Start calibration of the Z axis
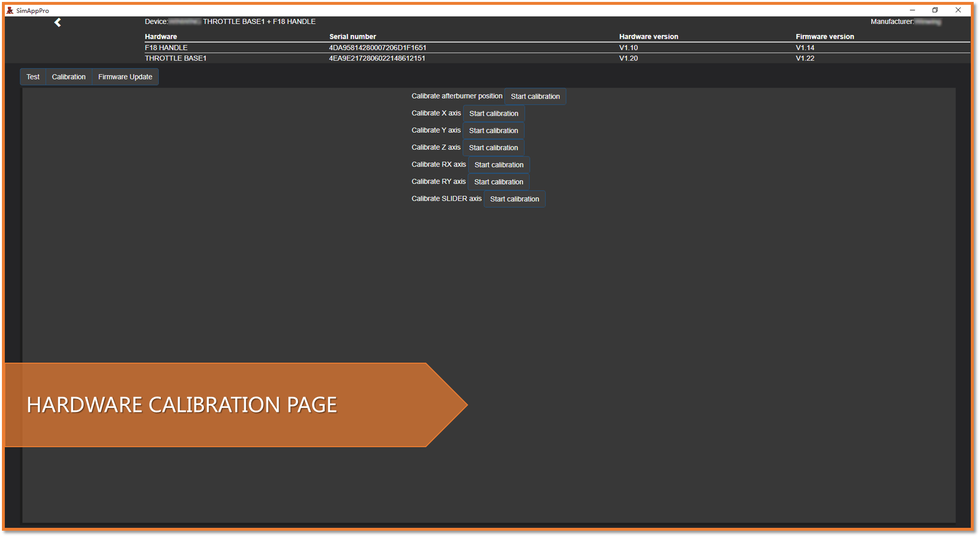980x537 pixels. (493, 148)
